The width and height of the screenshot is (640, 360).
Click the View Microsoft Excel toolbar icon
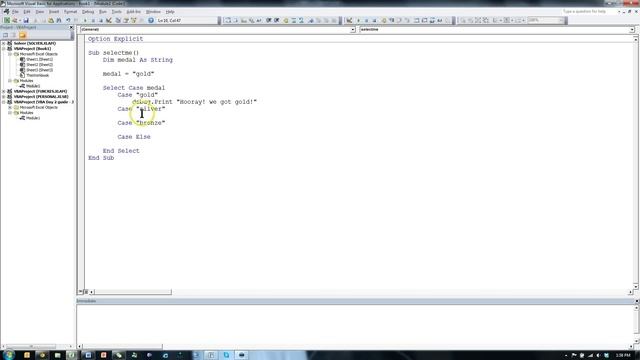(7, 20)
